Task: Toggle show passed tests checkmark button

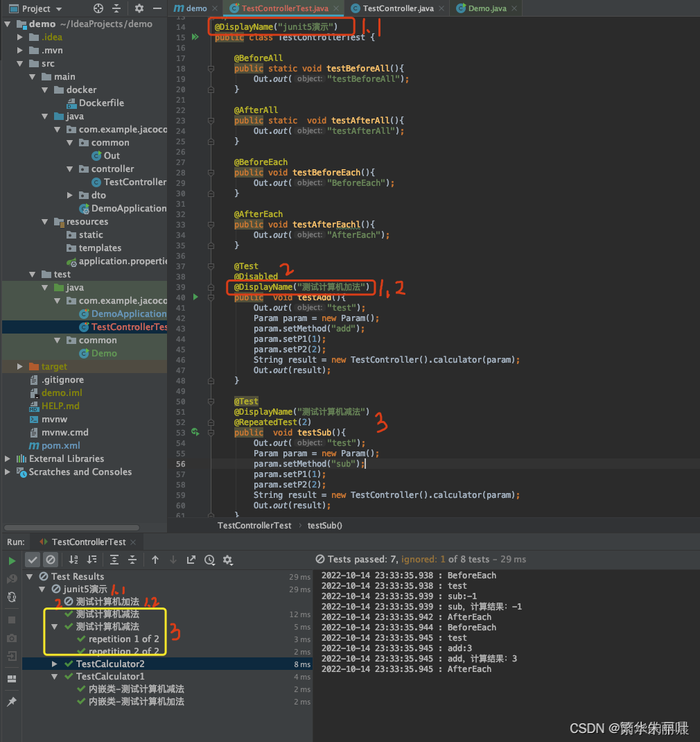Action: 32,560
